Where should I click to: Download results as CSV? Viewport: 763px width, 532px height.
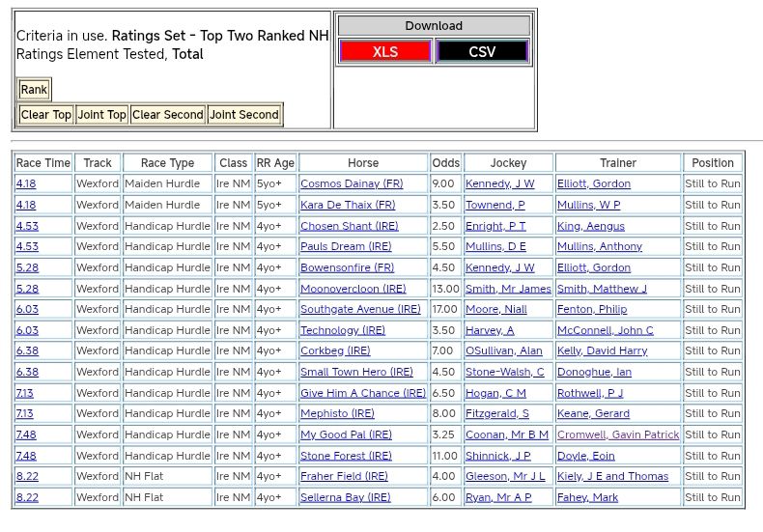482,52
